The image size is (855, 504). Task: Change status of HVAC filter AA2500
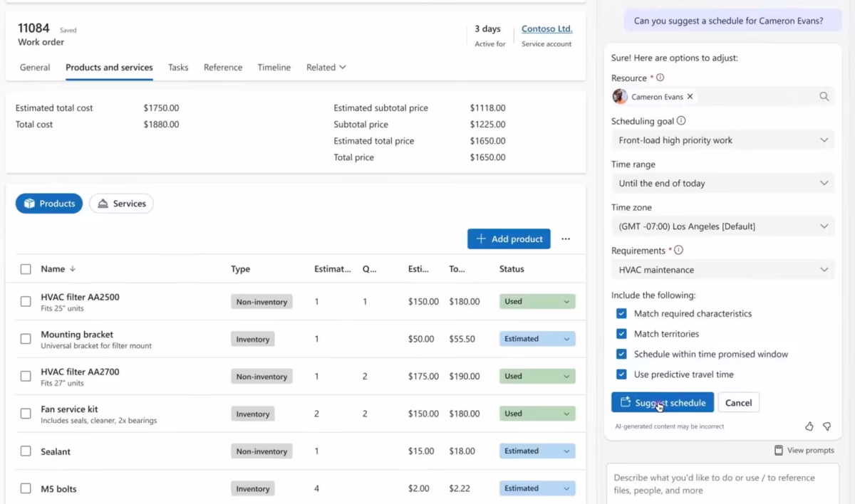pos(537,302)
